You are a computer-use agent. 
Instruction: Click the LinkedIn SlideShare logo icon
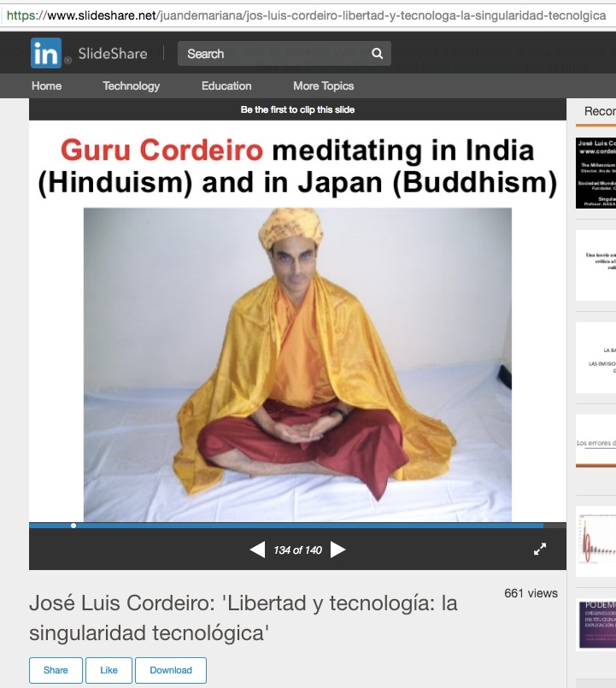[x=46, y=53]
